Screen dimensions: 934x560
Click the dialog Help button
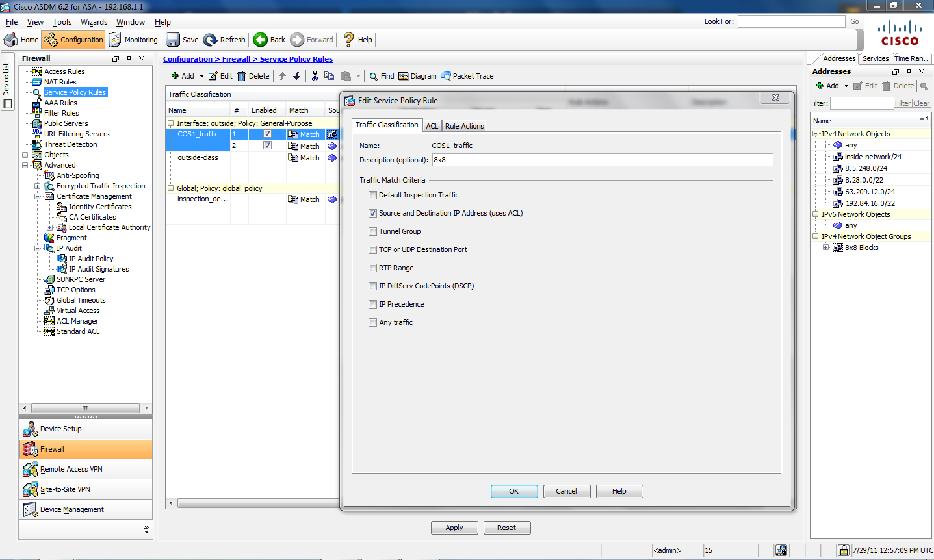click(x=619, y=491)
